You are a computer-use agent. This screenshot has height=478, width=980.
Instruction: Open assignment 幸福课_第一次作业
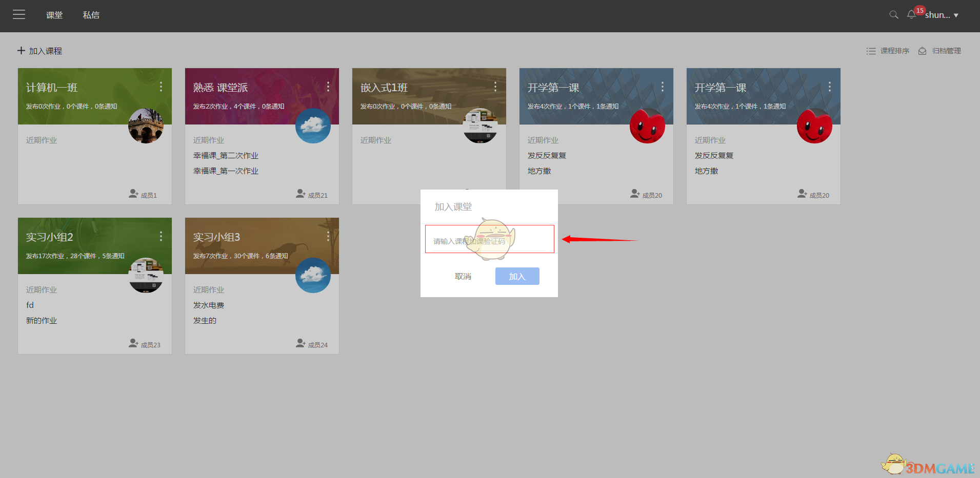(x=226, y=171)
